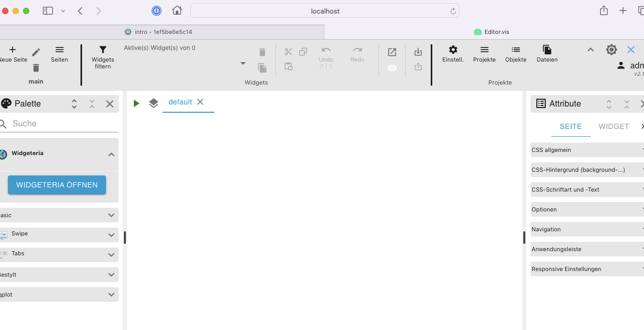Image resolution: width=644 pixels, height=330 pixels.
Task: Open a new Safari tab
Action: (623, 10)
